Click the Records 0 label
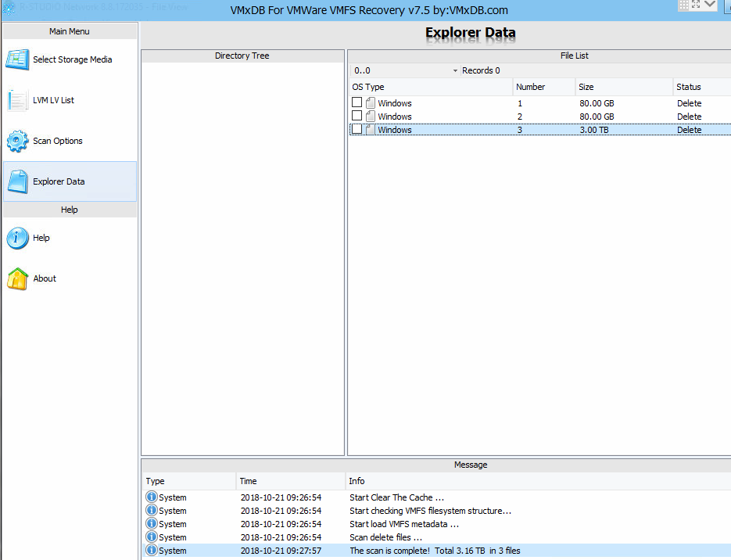The width and height of the screenshot is (731, 560). (481, 70)
